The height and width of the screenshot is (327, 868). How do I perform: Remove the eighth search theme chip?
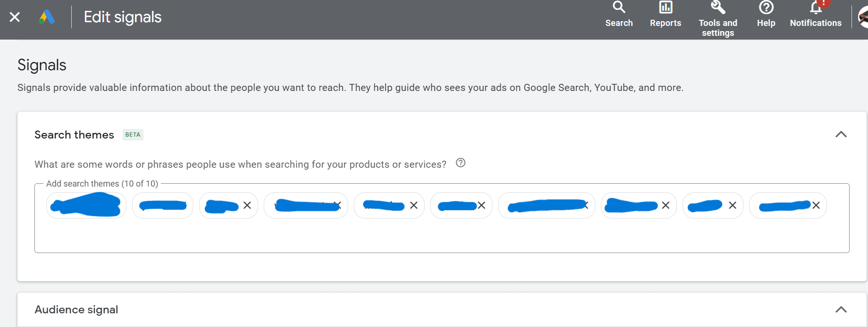click(x=666, y=205)
